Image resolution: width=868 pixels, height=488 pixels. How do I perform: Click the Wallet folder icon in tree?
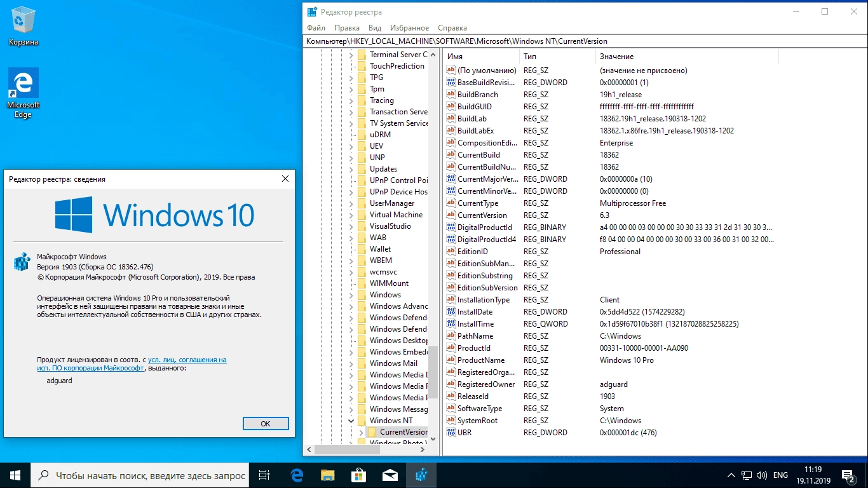(x=362, y=248)
